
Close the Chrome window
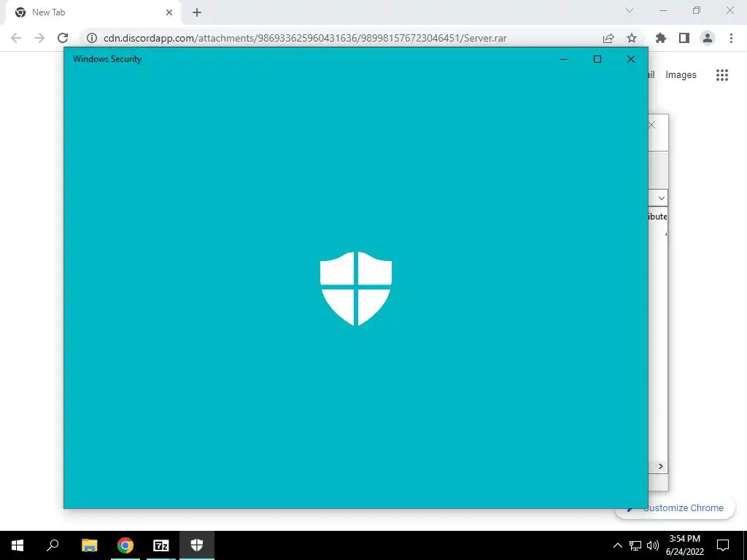[x=729, y=10]
